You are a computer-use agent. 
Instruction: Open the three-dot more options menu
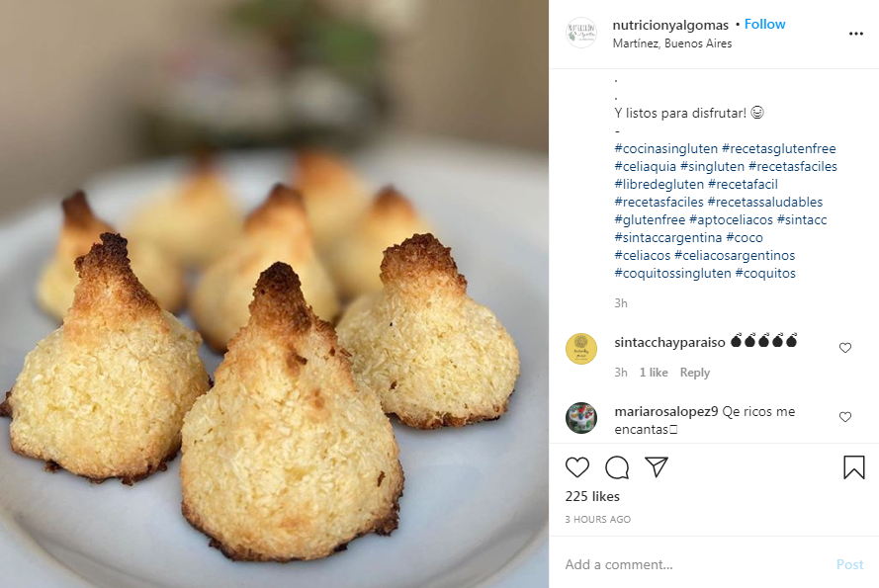point(856,34)
